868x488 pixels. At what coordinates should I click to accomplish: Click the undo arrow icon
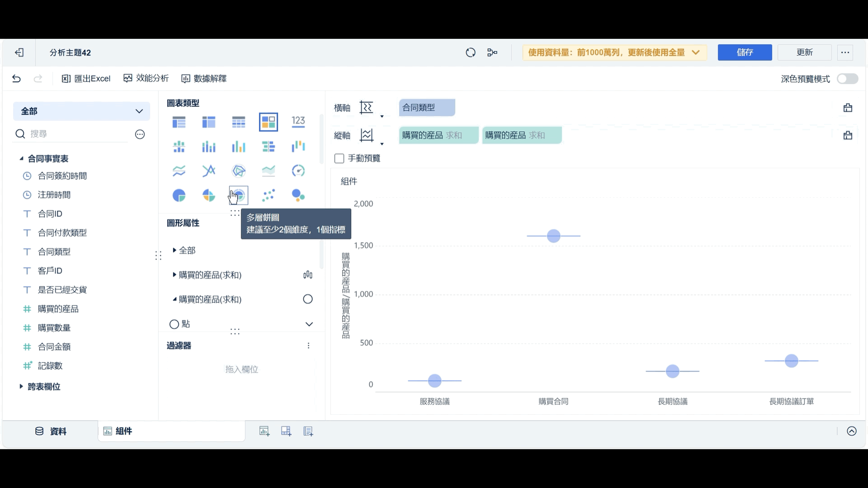(x=16, y=79)
